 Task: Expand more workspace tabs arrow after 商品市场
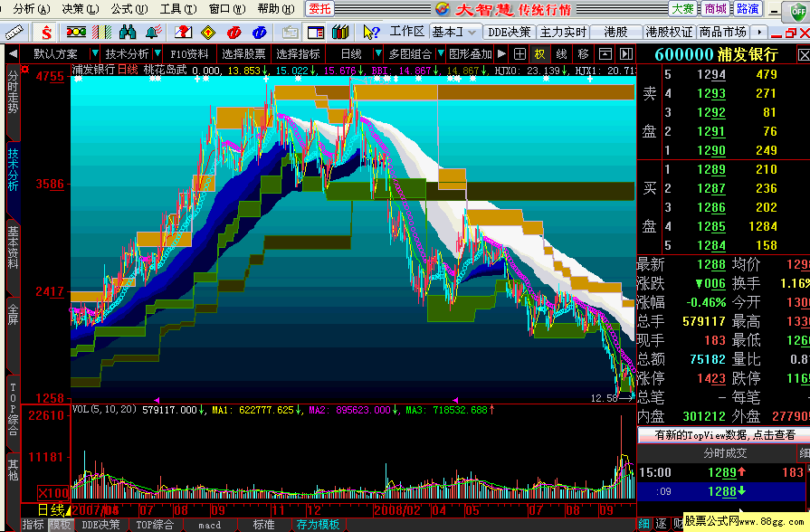click(759, 32)
